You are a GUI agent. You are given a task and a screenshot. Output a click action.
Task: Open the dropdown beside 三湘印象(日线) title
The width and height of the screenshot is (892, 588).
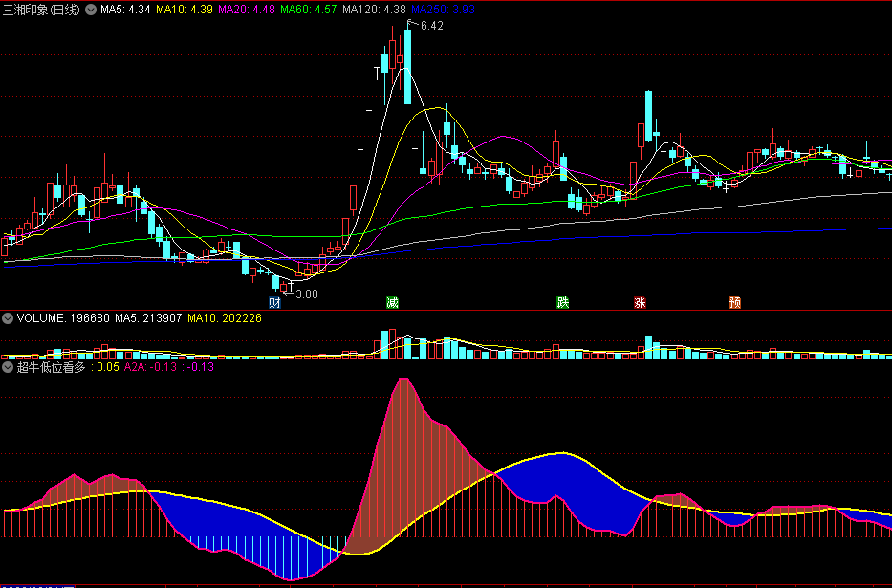pyautogui.click(x=91, y=10)
